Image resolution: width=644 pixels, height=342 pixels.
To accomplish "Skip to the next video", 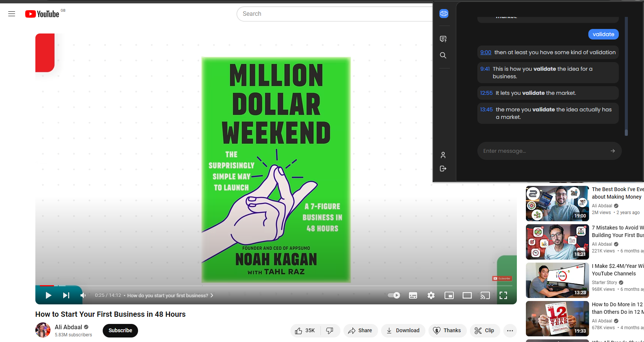I will 66,295.
